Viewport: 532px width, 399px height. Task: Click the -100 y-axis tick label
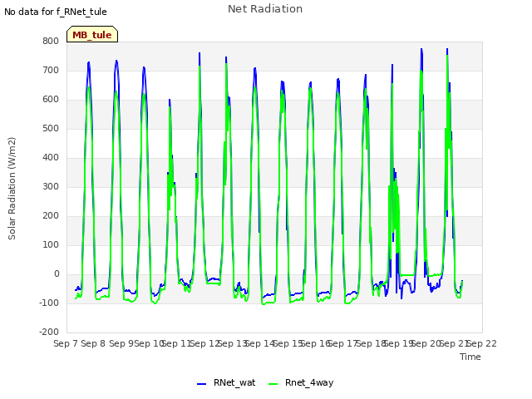coord(49,303)
